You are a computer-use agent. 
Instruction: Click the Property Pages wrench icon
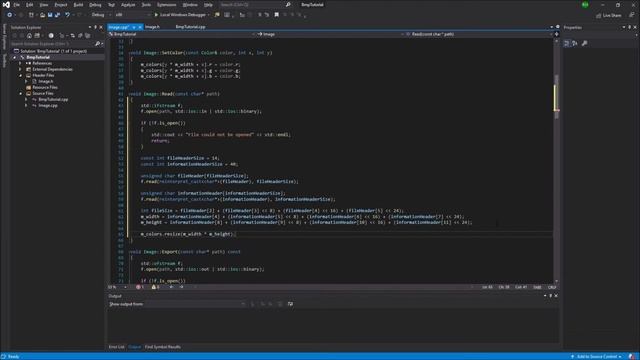[584, 43]
